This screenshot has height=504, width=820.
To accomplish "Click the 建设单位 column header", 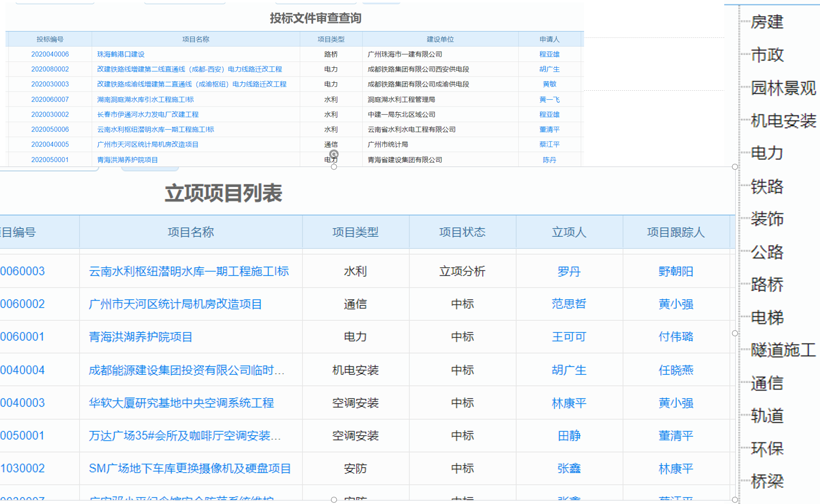I will tap(440, 39).
